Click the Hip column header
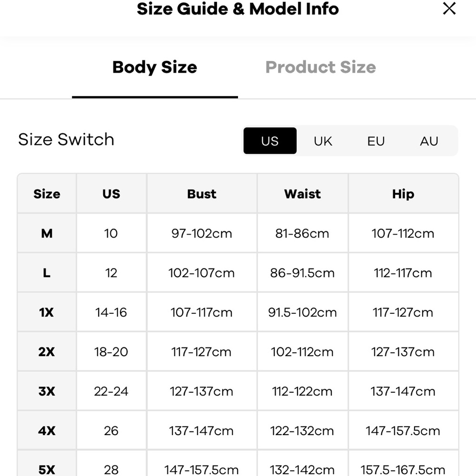 [403, 194]
